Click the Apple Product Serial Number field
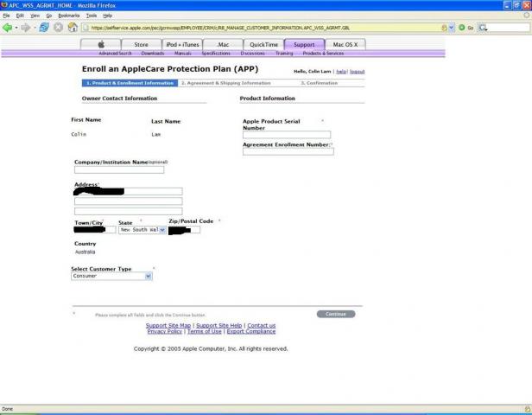Viewport: 532px width, 415px height. click(x=287, y=135)
